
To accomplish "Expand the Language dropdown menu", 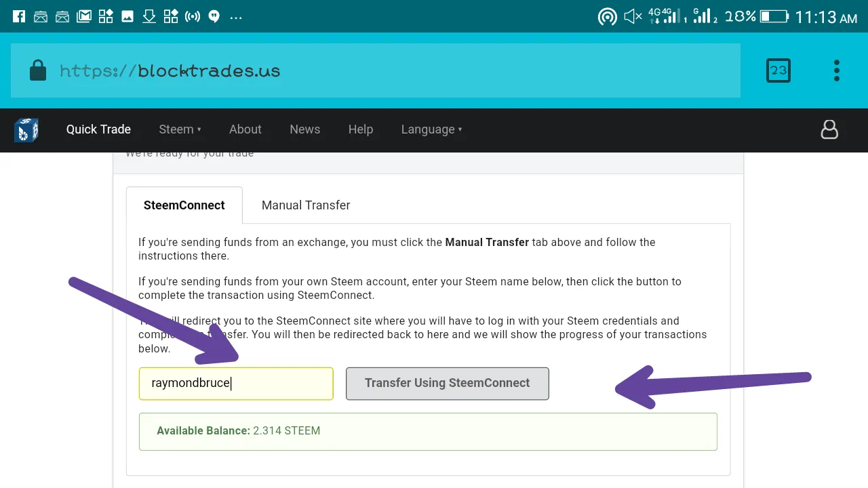I will point(431,129).
